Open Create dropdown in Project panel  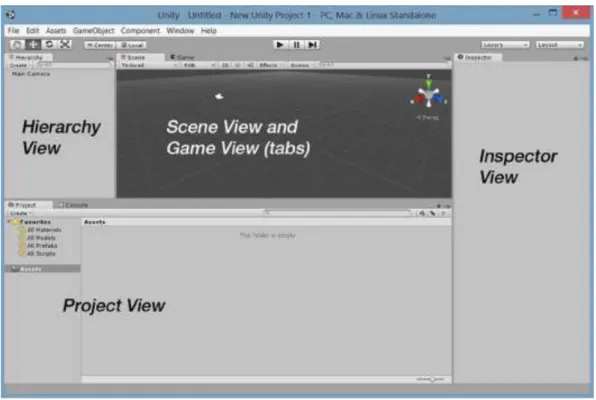click(x=20, y=214)
